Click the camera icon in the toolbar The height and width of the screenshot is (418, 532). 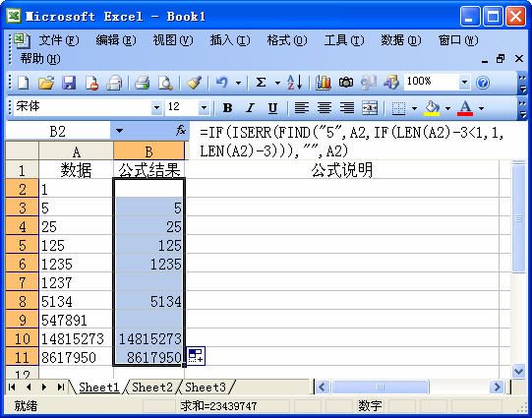point(346,83)
